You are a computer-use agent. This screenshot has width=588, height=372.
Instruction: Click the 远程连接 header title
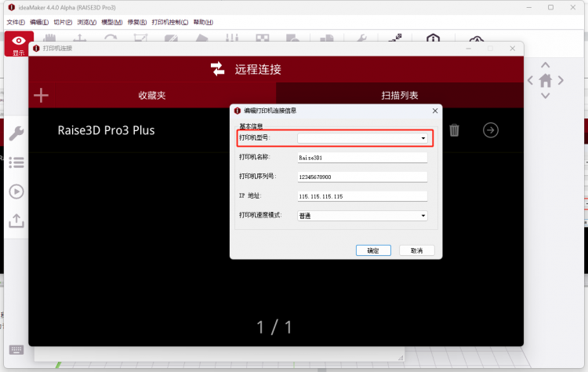click(258, 69)
